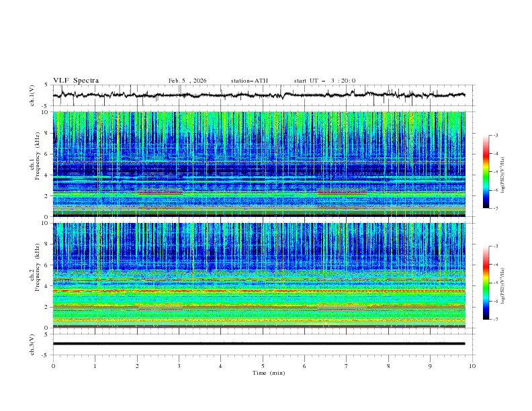This screenshot has height=411, width=532.
Task: Click time axis tick label "1"
Action: [x=95, y=366]
